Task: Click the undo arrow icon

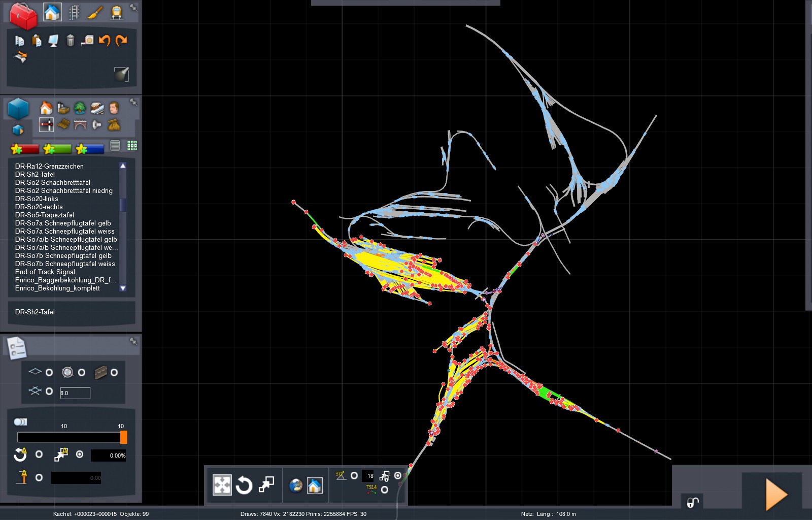Action: tap(105, 40)
